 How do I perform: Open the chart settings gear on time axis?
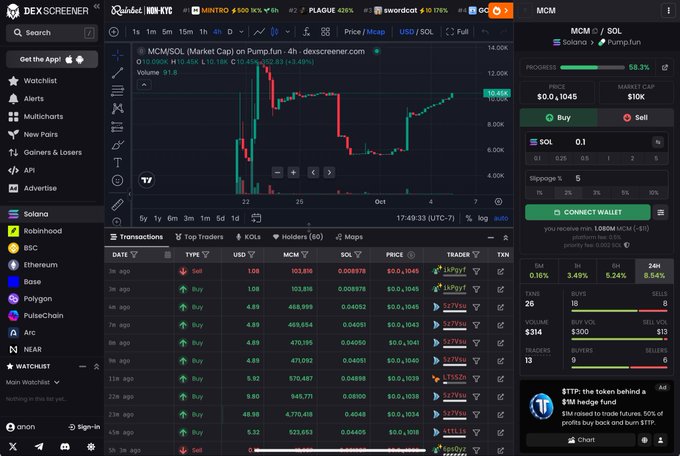(498, 201)
